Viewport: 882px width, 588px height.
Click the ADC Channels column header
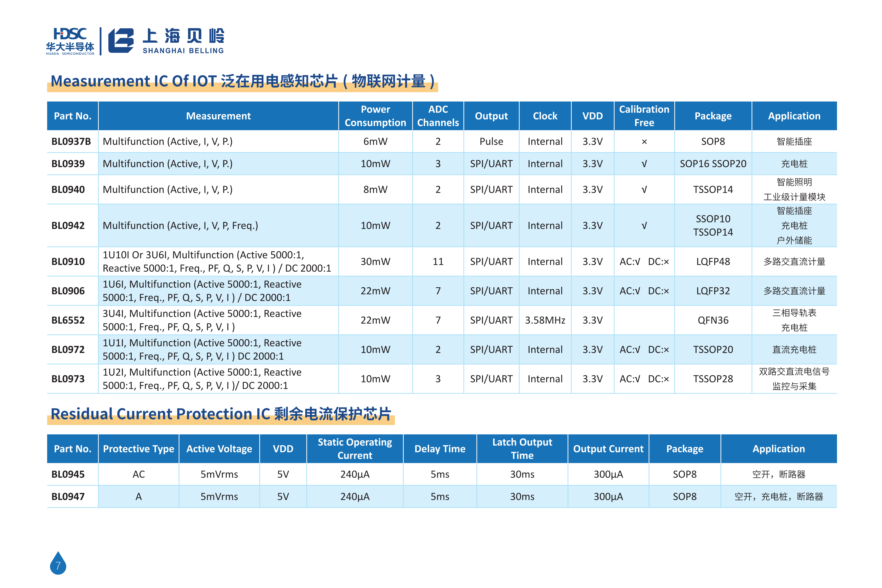pos(438,116)
